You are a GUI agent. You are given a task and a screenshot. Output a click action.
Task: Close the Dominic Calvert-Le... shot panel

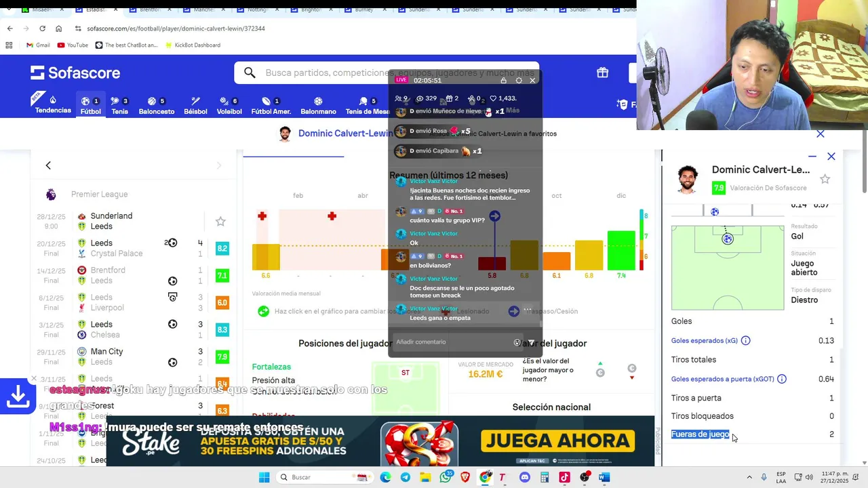(831, 157)
